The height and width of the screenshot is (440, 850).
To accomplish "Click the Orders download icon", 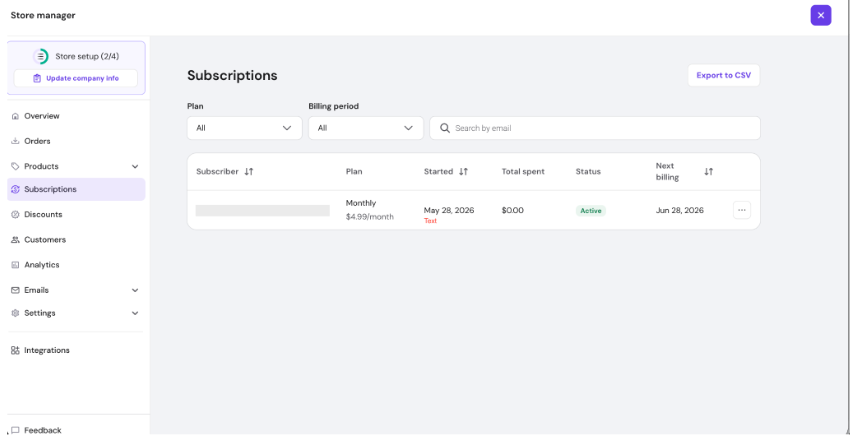I will 15,141.
